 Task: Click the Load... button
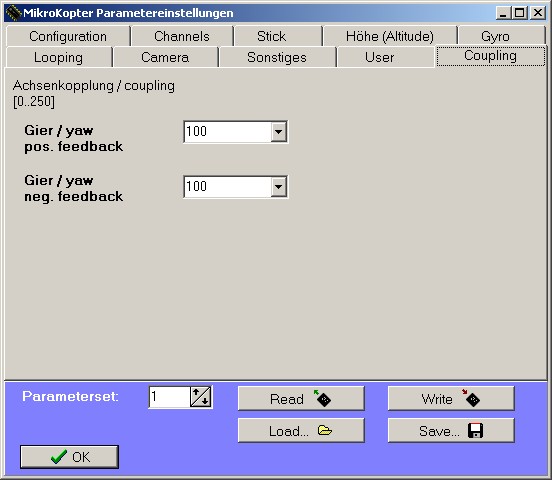coord(301,430)
